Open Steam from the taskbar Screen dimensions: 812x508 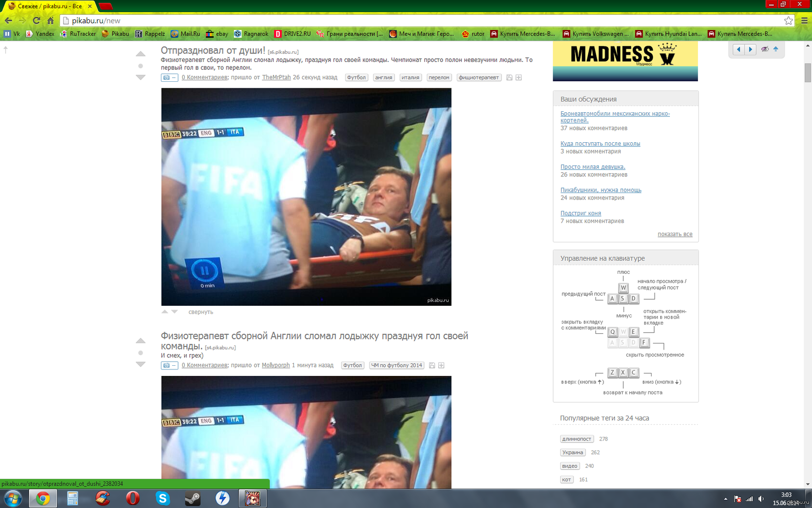192,498
